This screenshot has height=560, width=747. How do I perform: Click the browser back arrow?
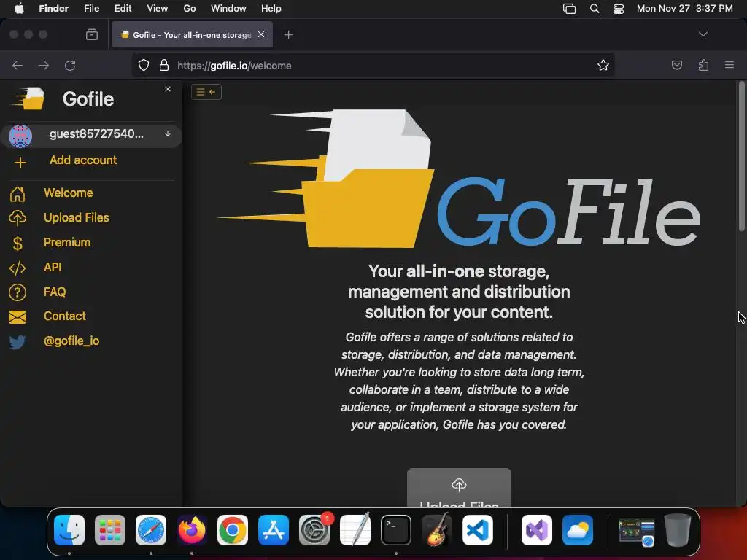(18, 65)
